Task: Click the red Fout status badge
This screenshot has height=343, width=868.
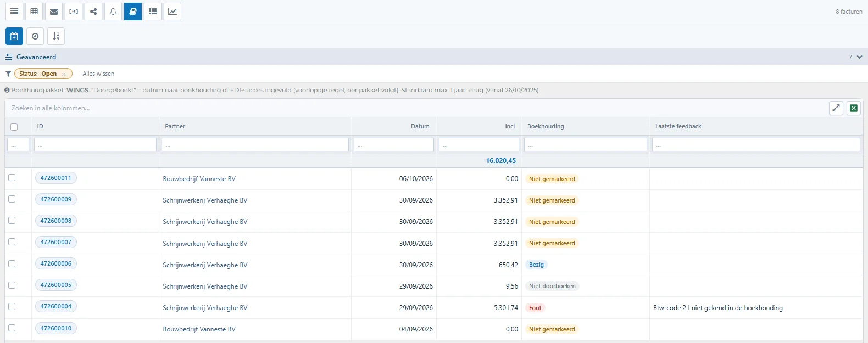Action: 535,308
